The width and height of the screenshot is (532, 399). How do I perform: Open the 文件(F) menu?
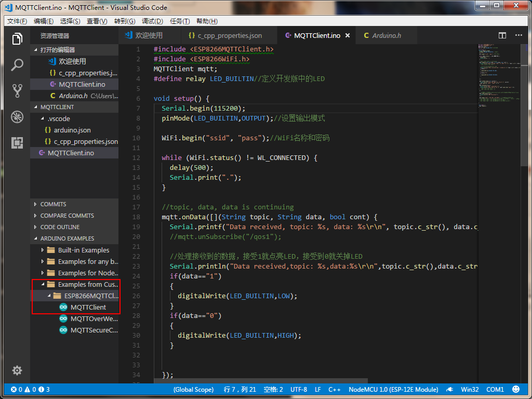(x=17, y=21)
